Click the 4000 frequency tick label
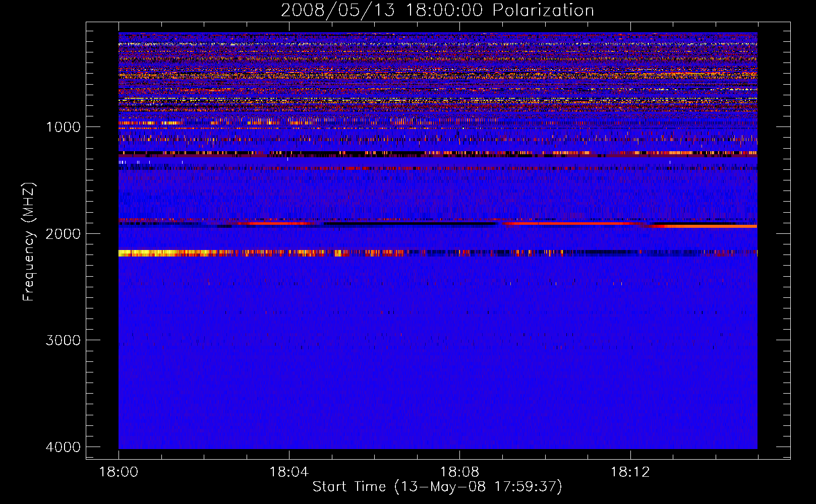Screen dimensions: 816x504 tap(63, 447)
